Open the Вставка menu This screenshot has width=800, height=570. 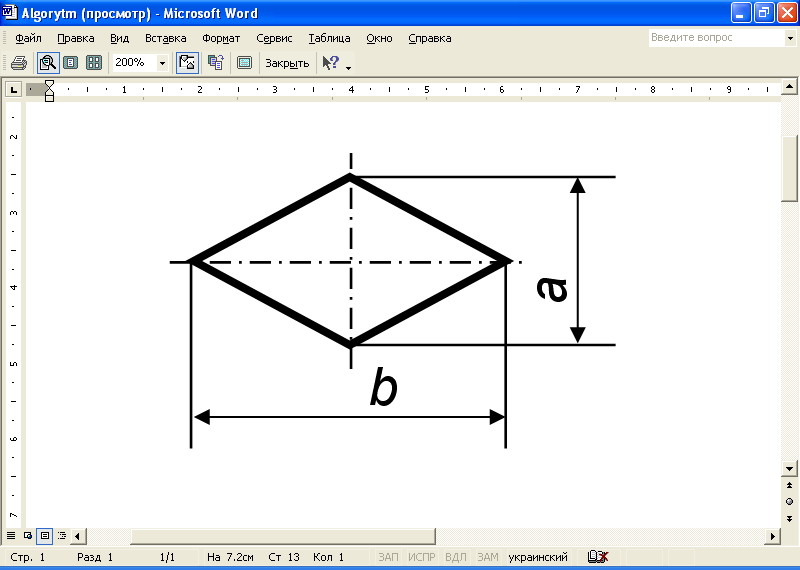tap(165, 38)
